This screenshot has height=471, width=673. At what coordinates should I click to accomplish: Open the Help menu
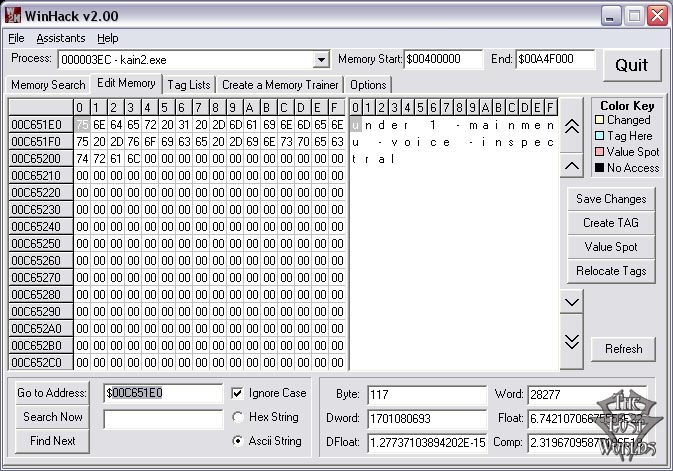[x=108, y=38]
